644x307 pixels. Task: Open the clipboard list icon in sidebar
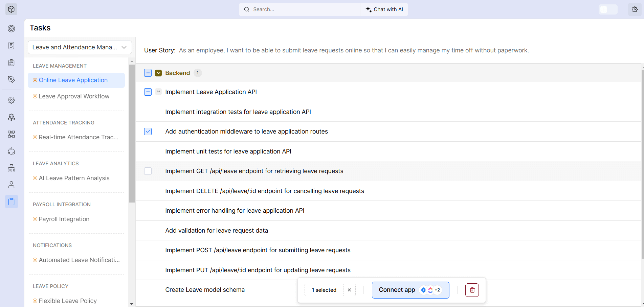click(x=11, y=63)
